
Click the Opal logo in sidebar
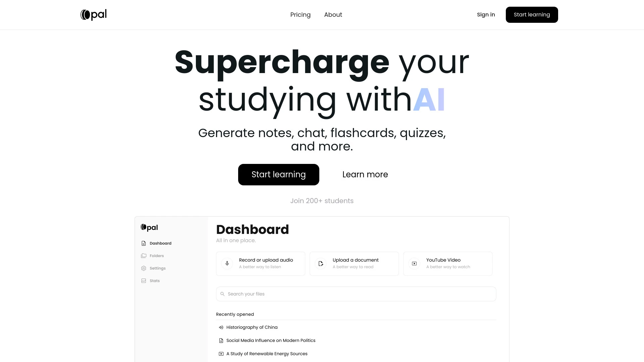tap(149, 227)
